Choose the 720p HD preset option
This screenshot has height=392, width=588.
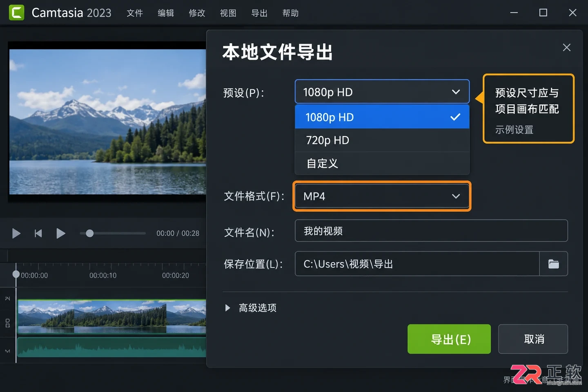tap(382, 140)
